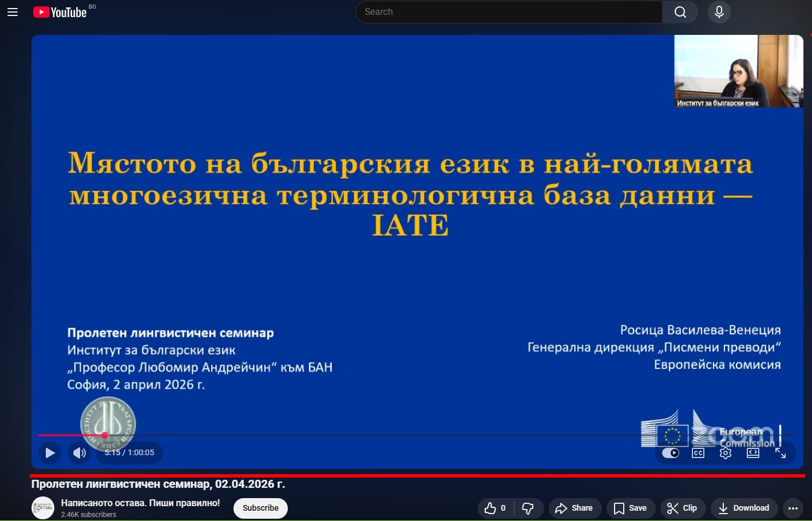Open the video settings gear
Screen dimensions: 812x521
click(x=726, y=453)
